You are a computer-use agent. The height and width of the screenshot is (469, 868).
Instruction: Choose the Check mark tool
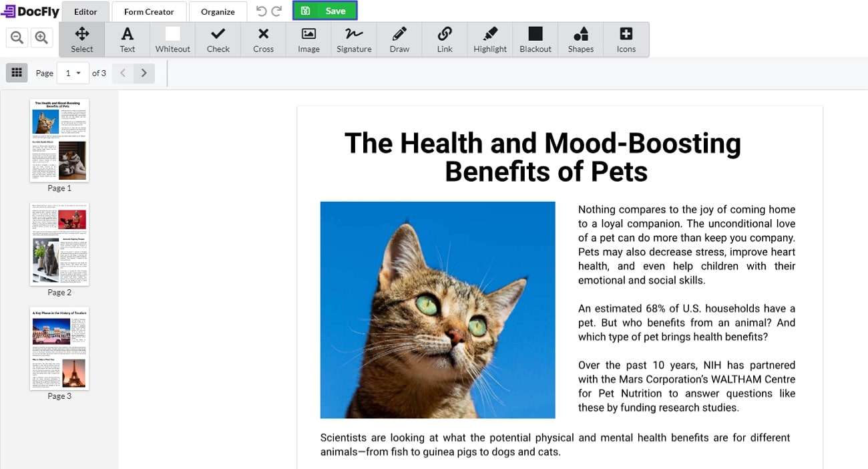click(218, 39)
